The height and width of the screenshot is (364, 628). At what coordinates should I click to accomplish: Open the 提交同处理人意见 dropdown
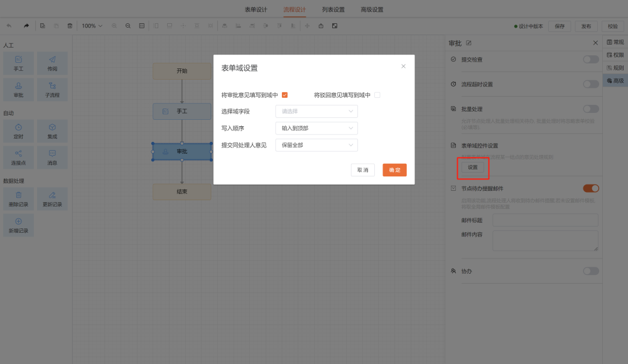pyautogui.click(x=317, y=145)
